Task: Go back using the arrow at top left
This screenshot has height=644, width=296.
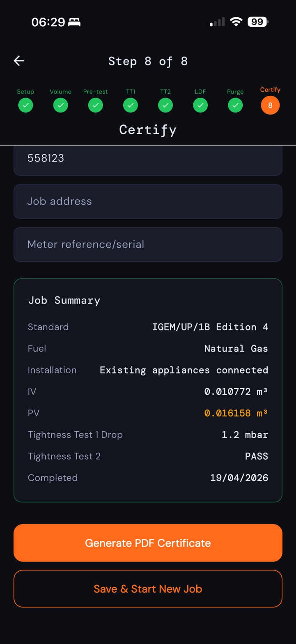Action: (x=19, y=60)
